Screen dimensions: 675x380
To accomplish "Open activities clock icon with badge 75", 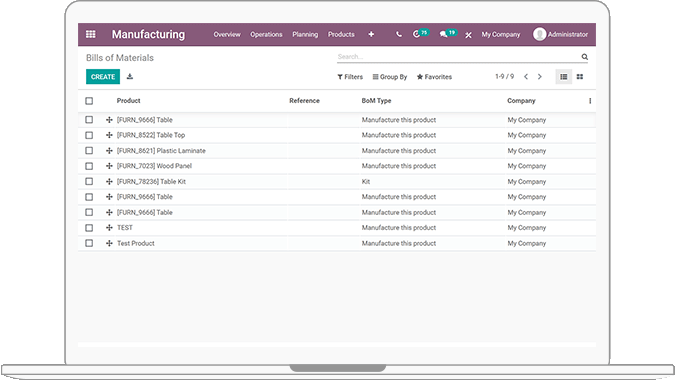I will coord(421,34).
